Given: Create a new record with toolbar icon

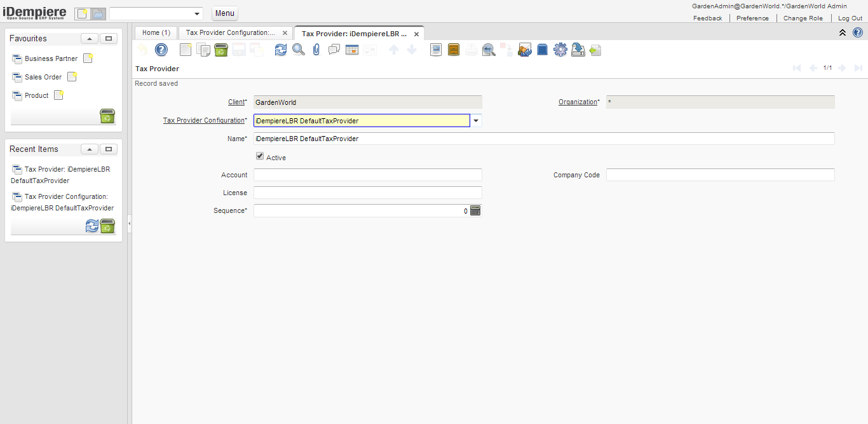Looking at the screenshot, I should point(186,50).
